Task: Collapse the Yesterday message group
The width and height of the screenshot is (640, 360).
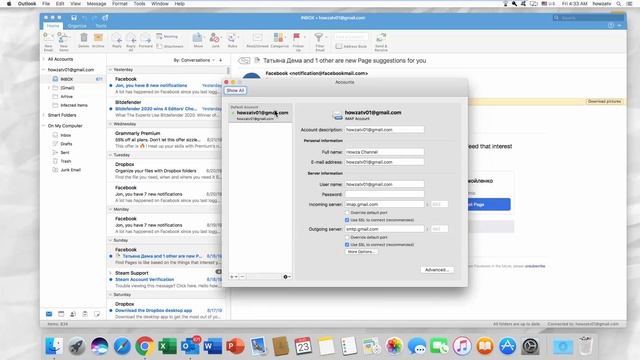Action: (111, 70)
